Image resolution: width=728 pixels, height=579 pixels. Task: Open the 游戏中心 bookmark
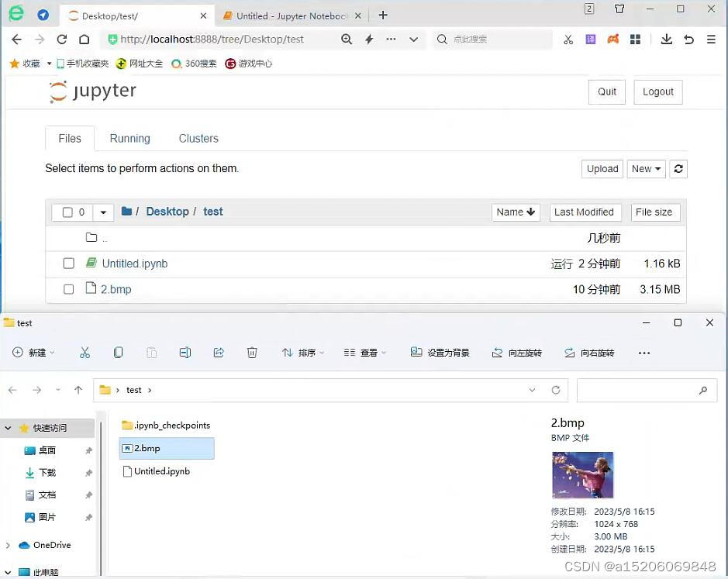click(248, 64)
